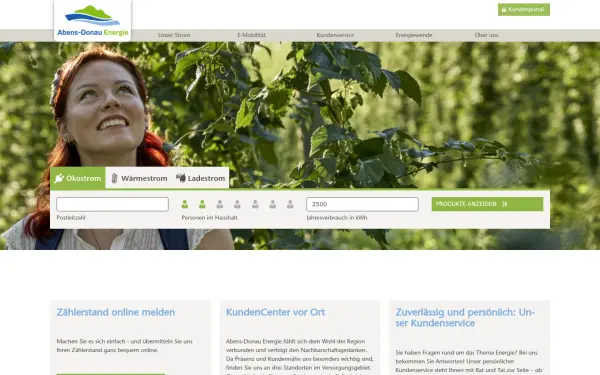Click the double-arrow icon on Produkte anzeigen
The height and width of the screenshot is (375, 600).
coord(505,204)
